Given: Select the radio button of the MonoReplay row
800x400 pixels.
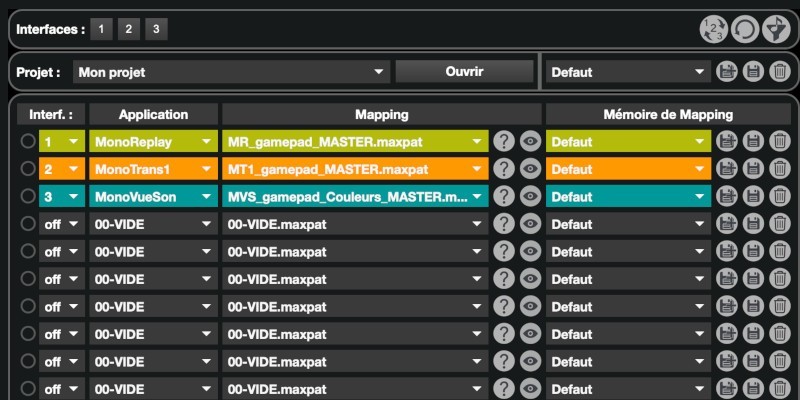Looking at the screenshot, I should coord(27,142).
